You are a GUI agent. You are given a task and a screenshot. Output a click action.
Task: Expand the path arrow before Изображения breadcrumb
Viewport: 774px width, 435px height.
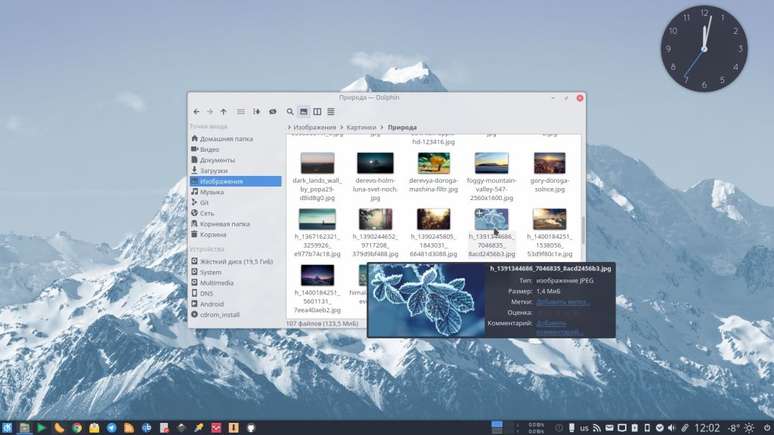point(289,128)
